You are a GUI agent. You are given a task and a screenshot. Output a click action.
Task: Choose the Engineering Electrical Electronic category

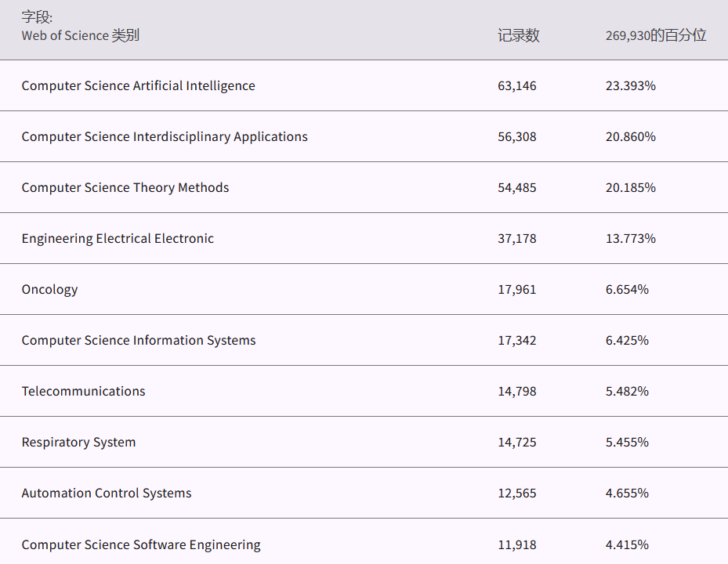(x=118, y=239)
